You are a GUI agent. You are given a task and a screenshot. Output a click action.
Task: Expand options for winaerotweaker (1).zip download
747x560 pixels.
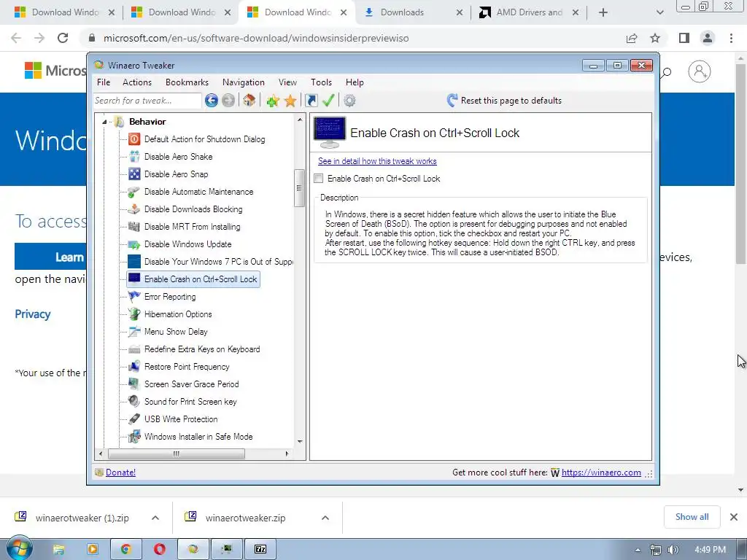[x=155, y=518]
